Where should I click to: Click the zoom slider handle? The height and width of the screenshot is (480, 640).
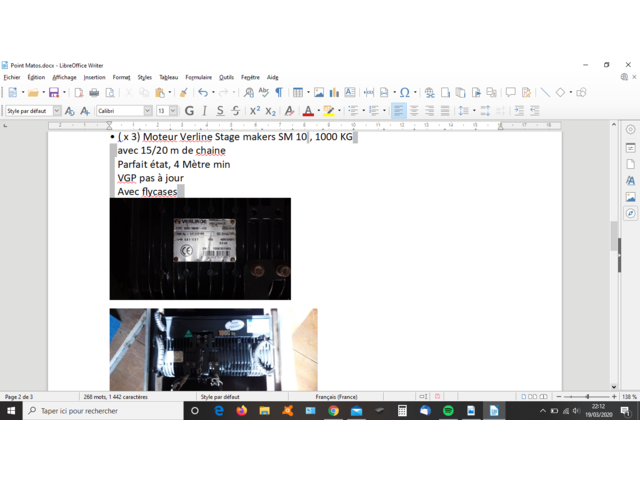[x=588, y=397]
